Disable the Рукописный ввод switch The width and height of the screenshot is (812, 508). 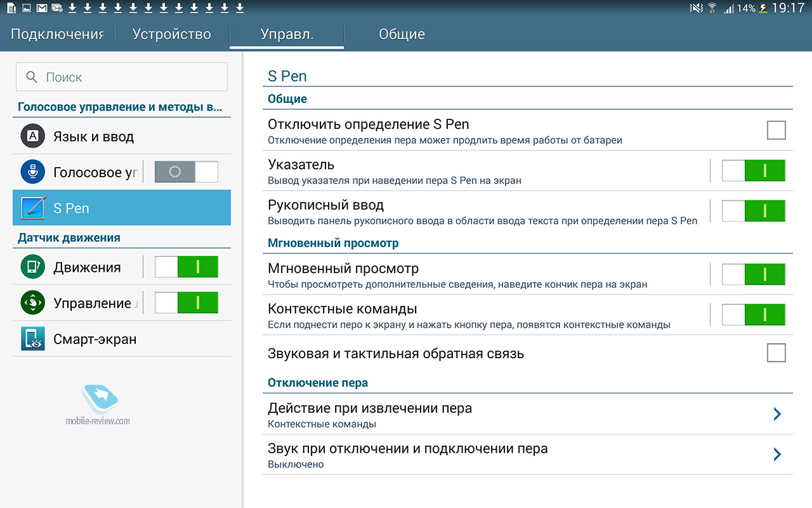click(754, 211)
